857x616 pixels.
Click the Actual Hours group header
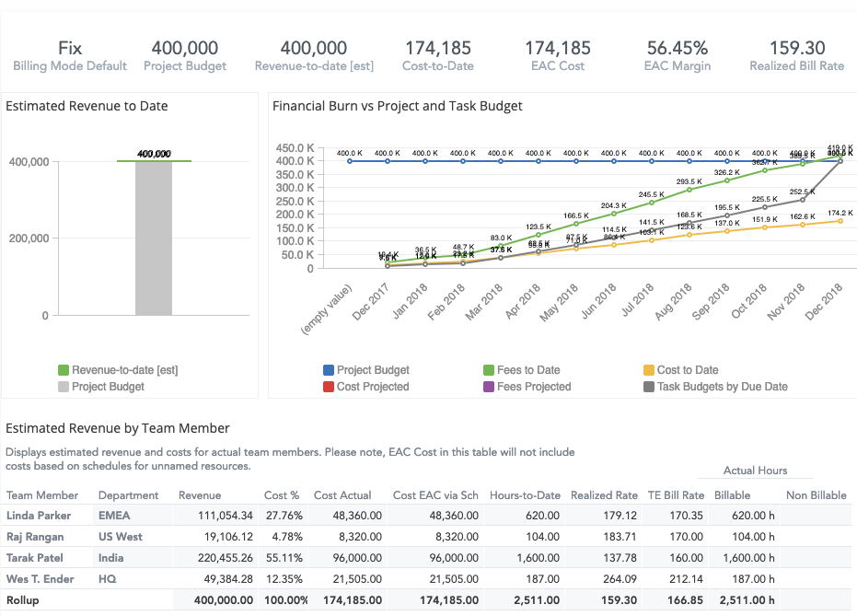click(756, 471)
